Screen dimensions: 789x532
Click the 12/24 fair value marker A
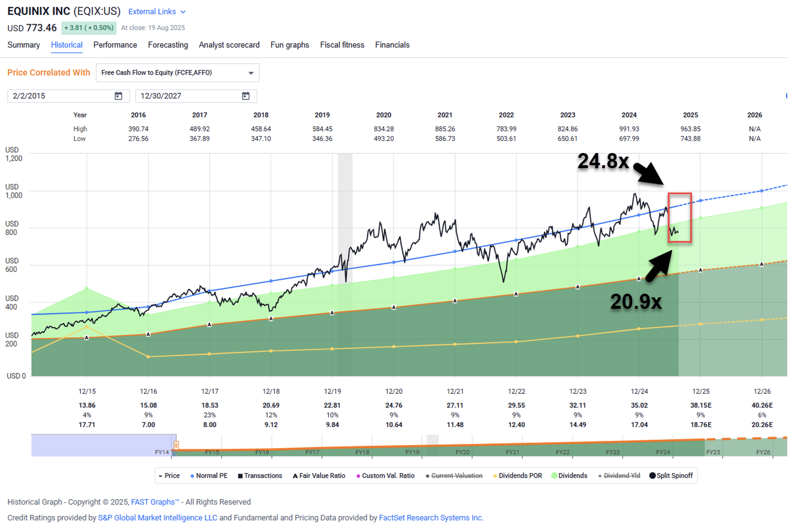pyautogui.click(x=639, y=279)
